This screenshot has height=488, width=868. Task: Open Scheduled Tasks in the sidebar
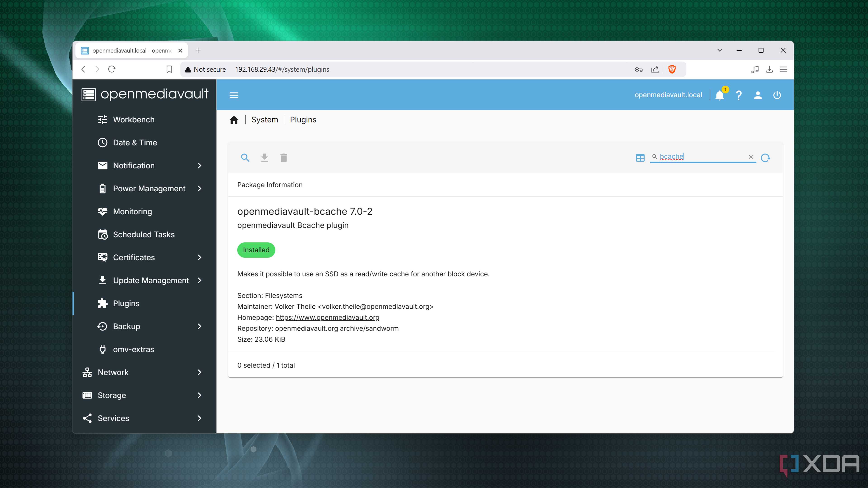tap(145, 235)
